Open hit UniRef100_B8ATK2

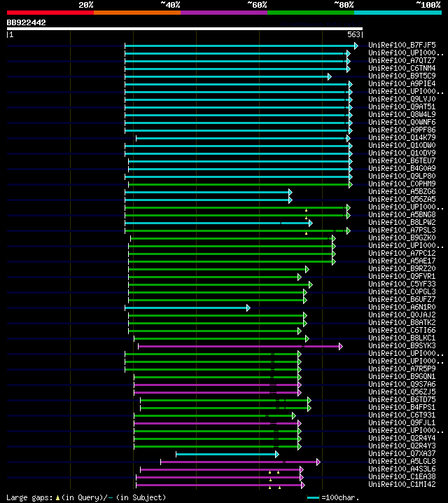click(x=402, y=322)
